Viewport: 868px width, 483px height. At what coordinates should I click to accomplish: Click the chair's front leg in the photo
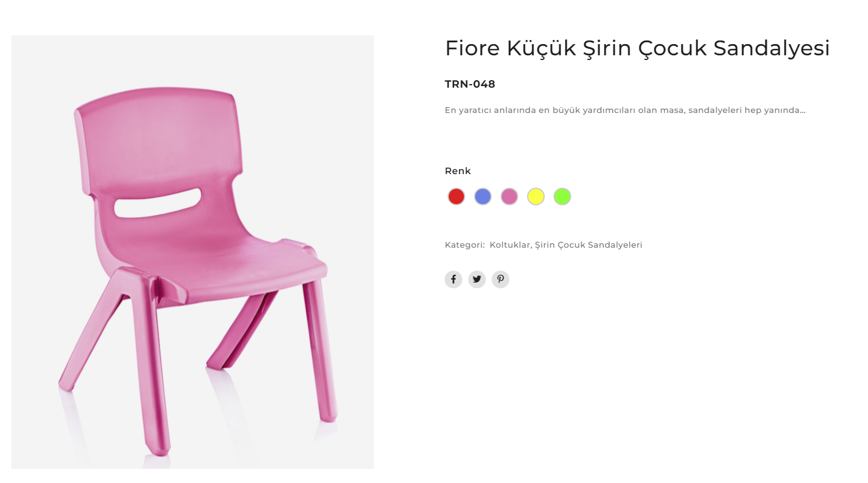tap(150, 365)
